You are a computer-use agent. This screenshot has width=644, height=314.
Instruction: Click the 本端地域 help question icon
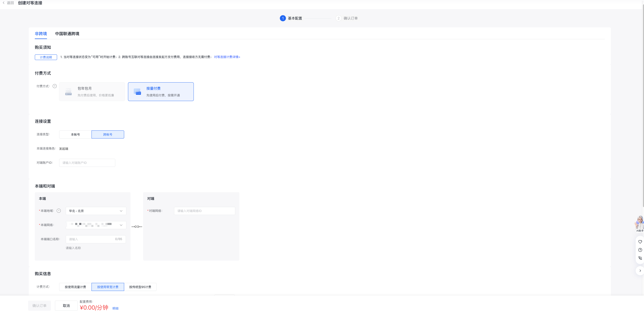59,211
